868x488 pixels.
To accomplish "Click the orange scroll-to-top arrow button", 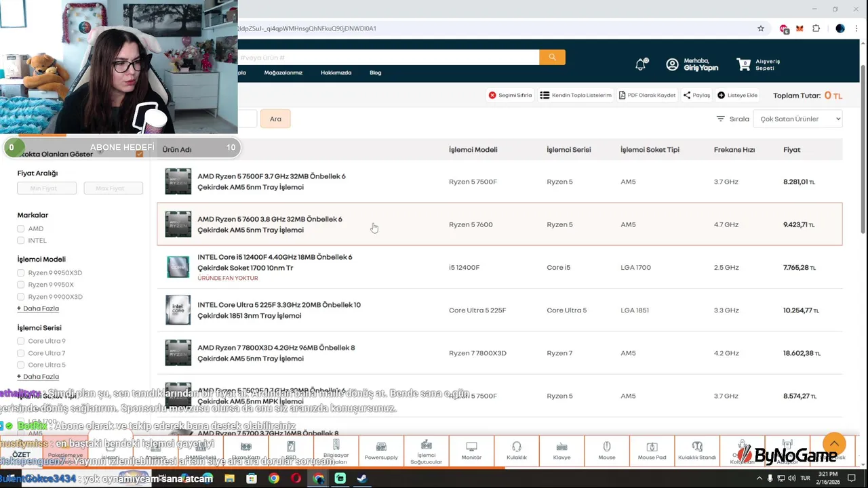I will (x=834, y=444).
